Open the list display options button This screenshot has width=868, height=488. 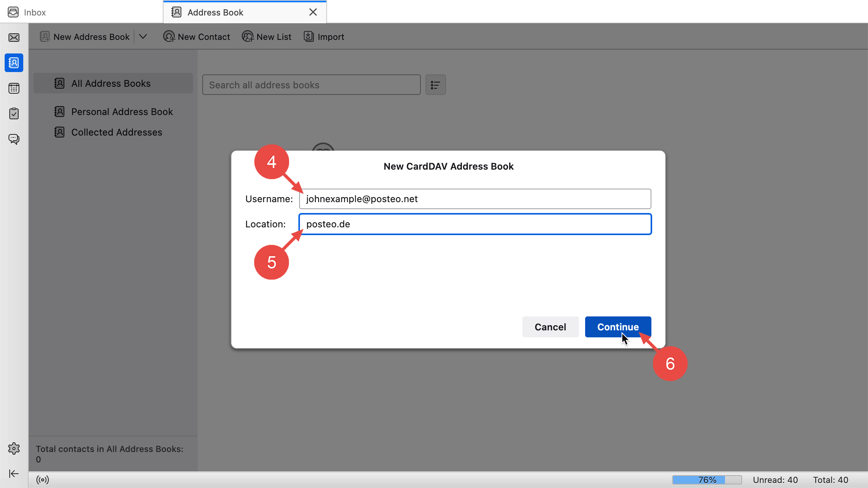pos(436,85)
